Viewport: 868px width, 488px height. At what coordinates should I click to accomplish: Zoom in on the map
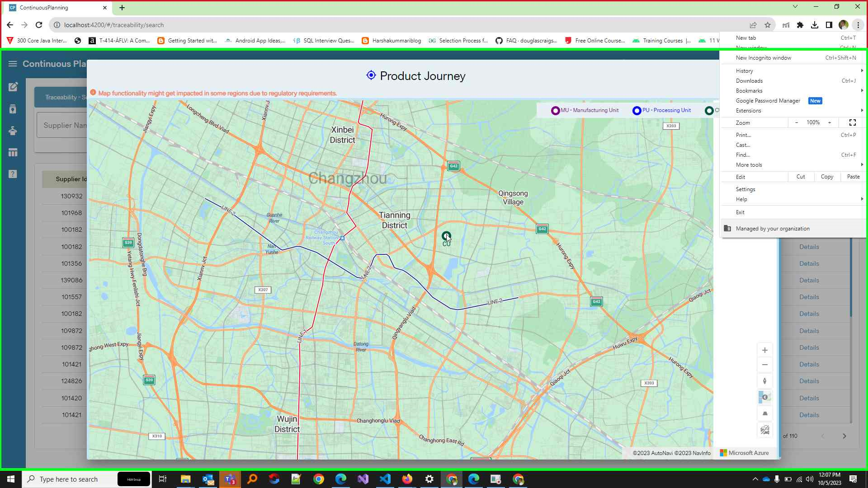(x=764, y=350)
